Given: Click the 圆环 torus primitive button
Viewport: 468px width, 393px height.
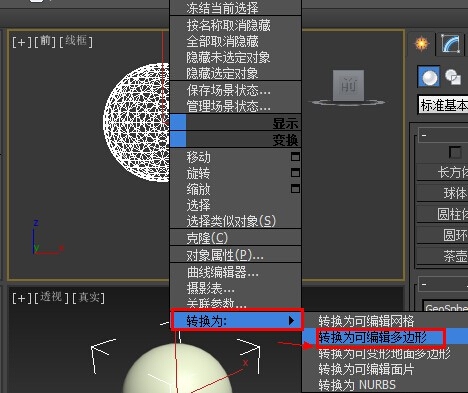Looking at the screenshot, I should pyautogui.click(x=443, y=235).
